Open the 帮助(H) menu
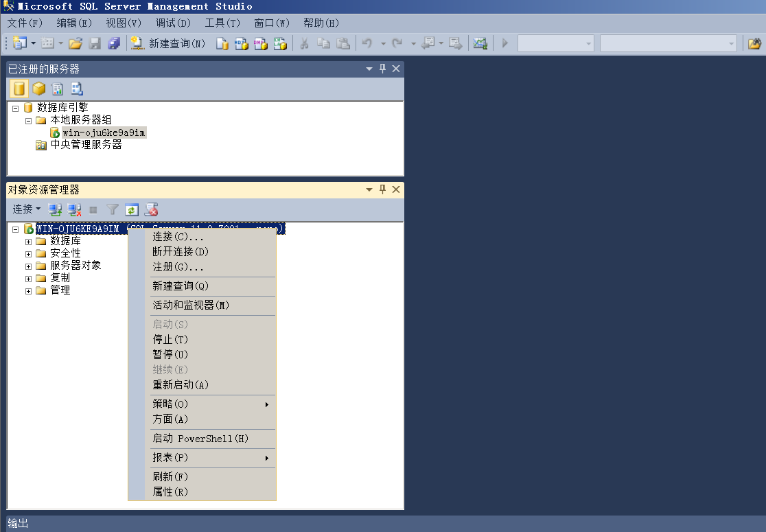The image size is (766, 532). pos(321,23)
